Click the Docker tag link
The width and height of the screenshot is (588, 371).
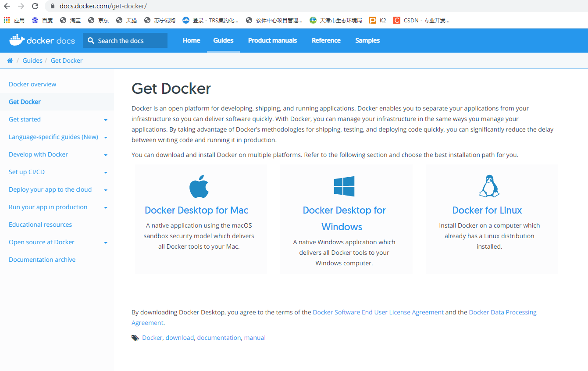(x=152, y=338)
